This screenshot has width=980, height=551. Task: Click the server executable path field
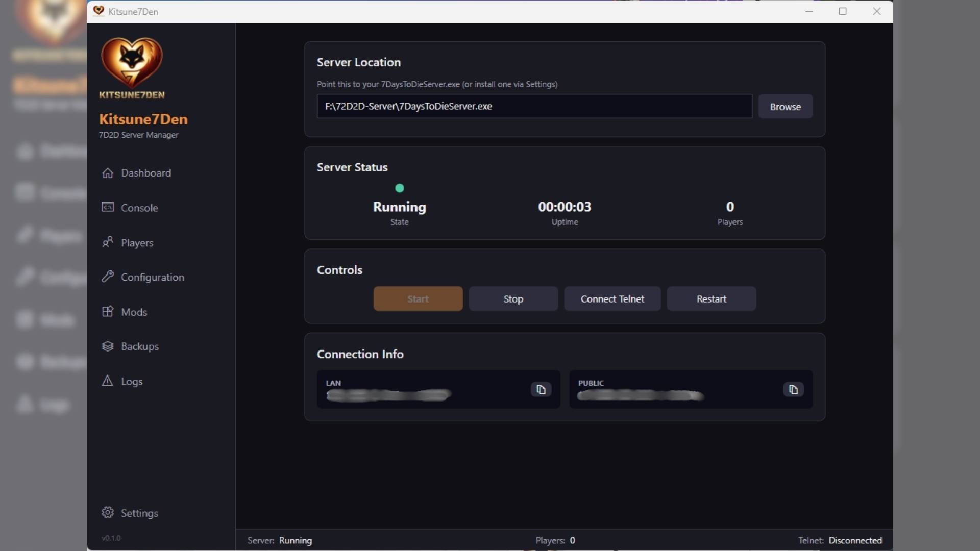(x=534, y=106)
